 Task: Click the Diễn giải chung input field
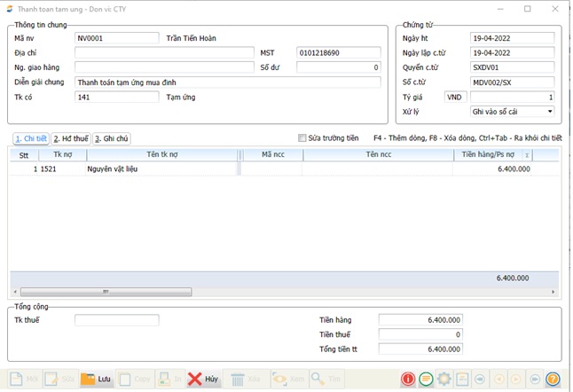pos(227,82)
